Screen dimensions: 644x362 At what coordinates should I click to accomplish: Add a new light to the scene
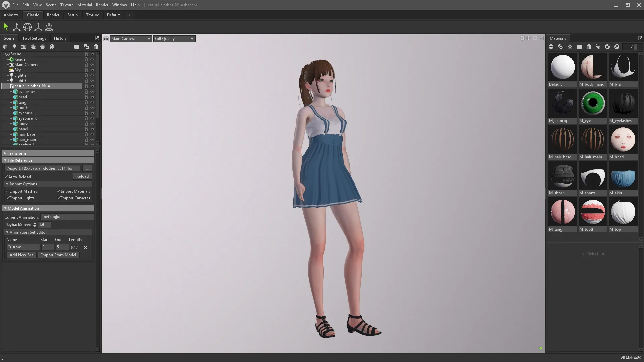pyautogui.click(x=14, y=47)
